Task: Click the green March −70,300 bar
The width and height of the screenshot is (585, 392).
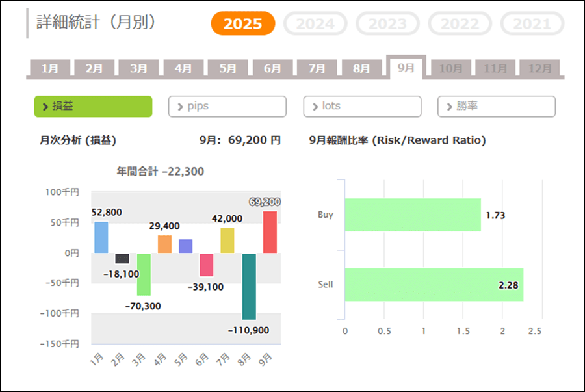Action: tap(144, 274)
